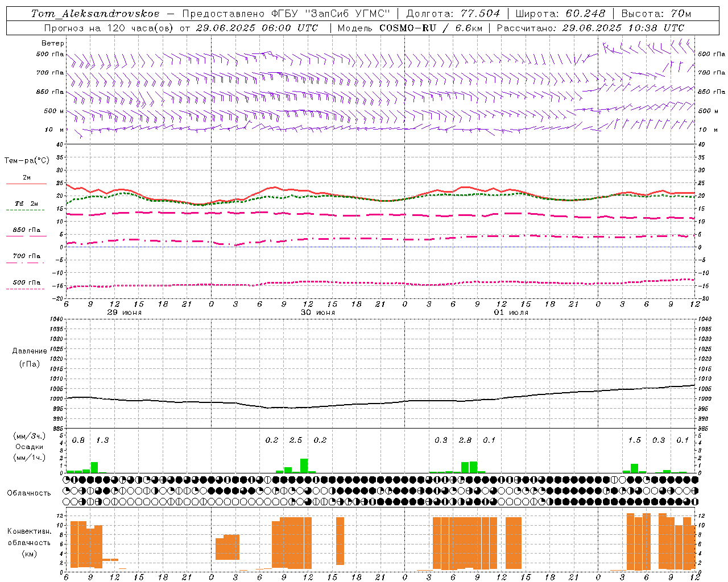Click the dotted sample under bottom "500 гПа" legend
Image resolution: width=728 pixels, height=582 pixels.
[x=26, y=289]
